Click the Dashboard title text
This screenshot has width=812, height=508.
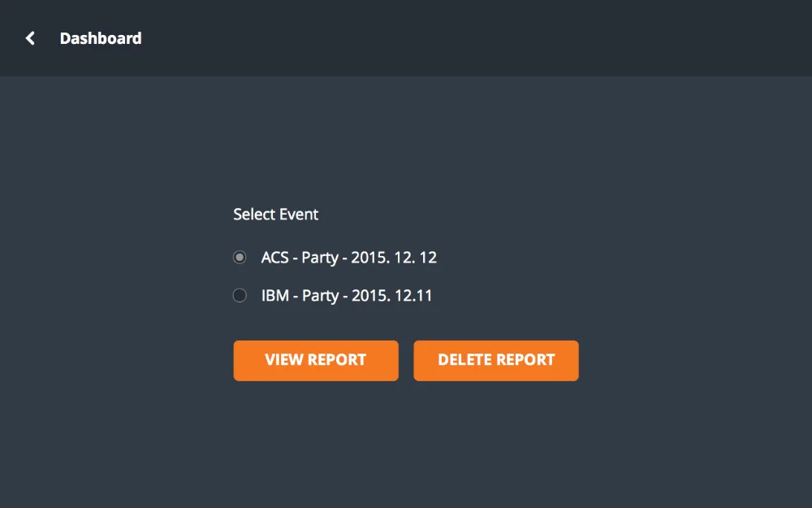pyautogui.click(x=101, y=38)
